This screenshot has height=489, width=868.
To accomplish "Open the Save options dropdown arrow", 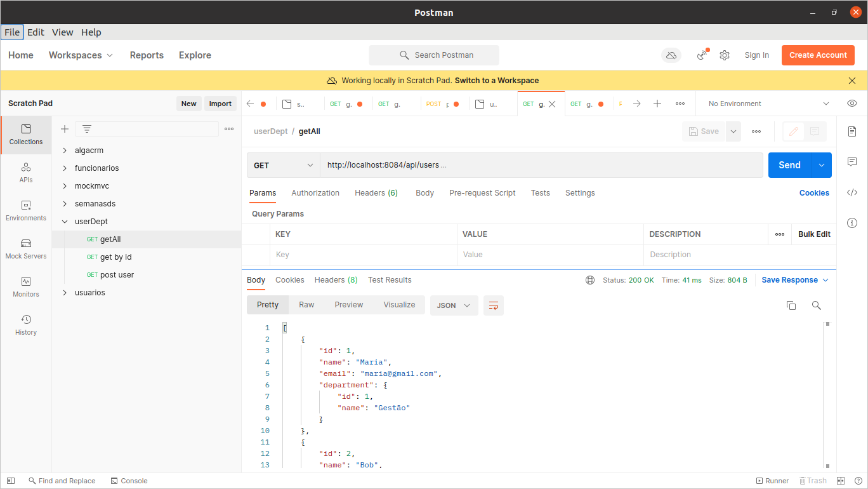I will (733, 131).
